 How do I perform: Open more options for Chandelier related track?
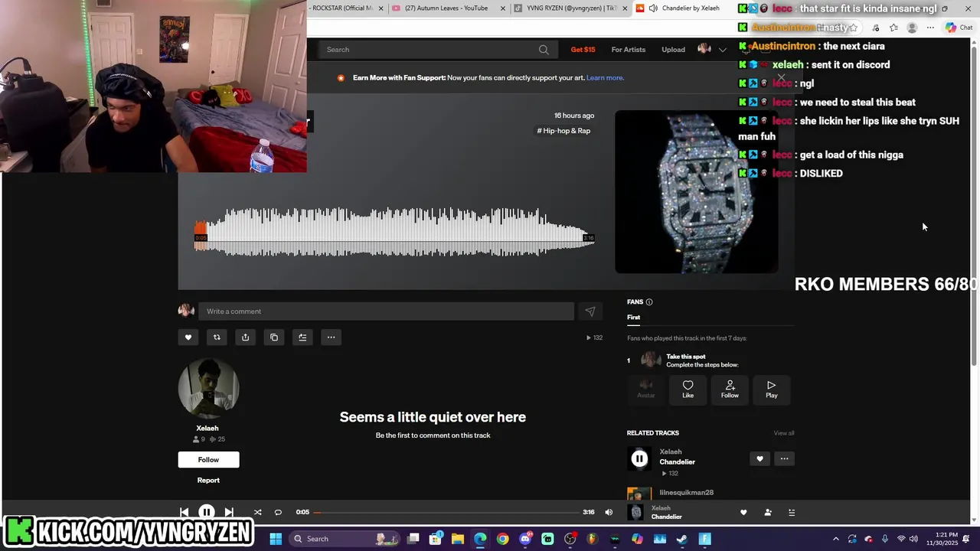784,459
